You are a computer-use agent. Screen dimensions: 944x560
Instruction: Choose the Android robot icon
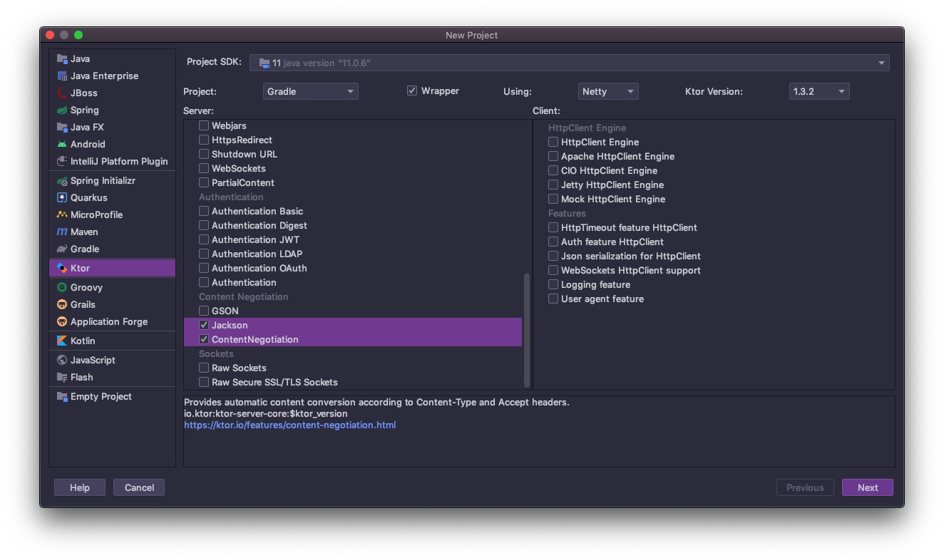click(x=62, y=145)
